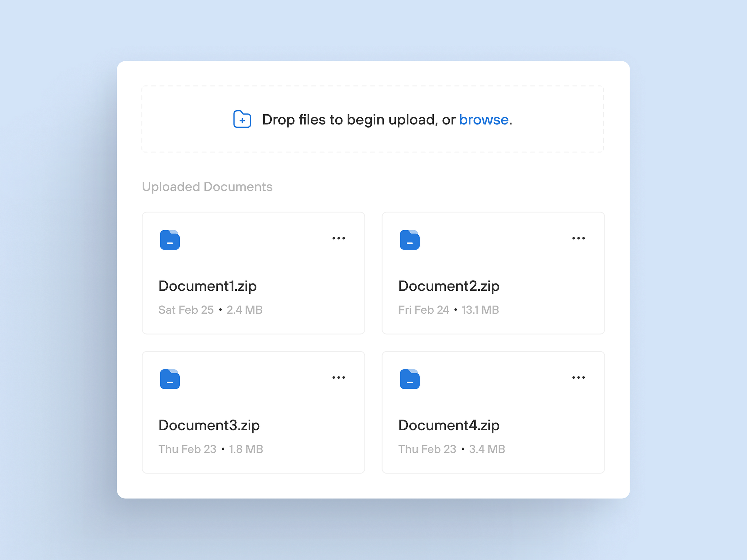The width and height of the screenshot is (747, 560).
Task: Open Document2.zip's more actions dropdown
Action: coord(578,237)
